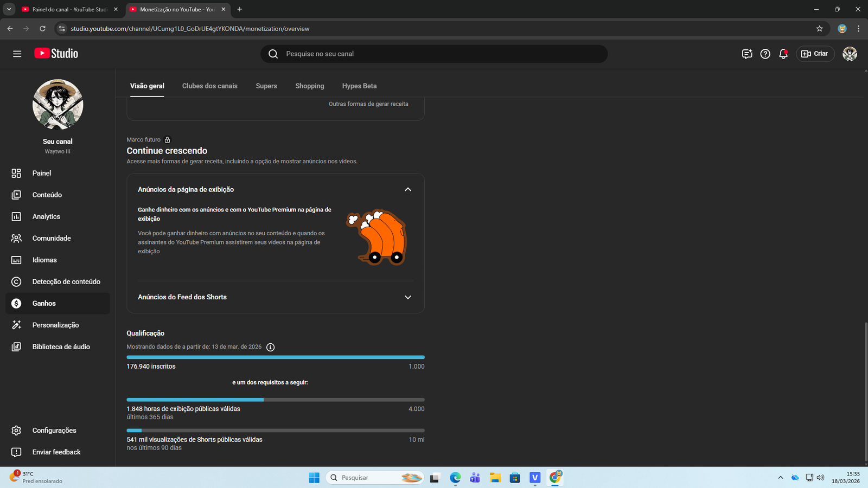View site information icon in address bar
The width and height of the screenshot is (868, 488).
pos(62,29)
